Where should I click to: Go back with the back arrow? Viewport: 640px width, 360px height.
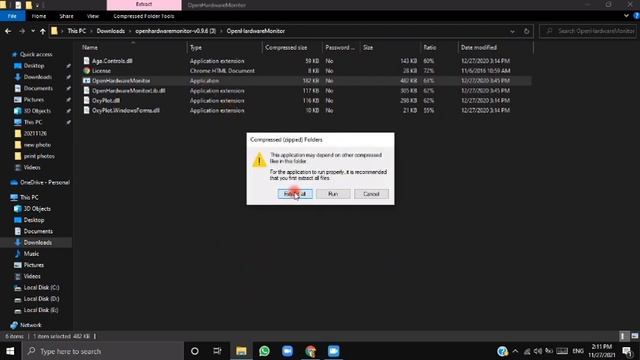tap(8, 31)
